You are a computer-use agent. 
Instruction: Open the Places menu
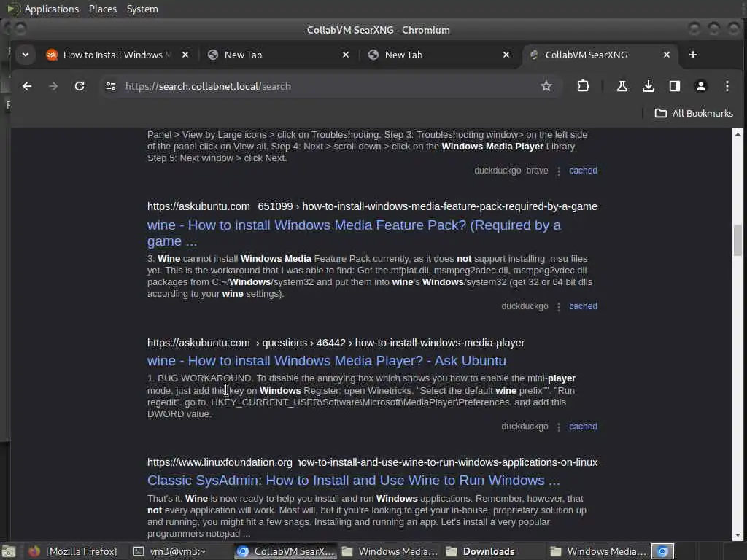click(x=102, y=9)
